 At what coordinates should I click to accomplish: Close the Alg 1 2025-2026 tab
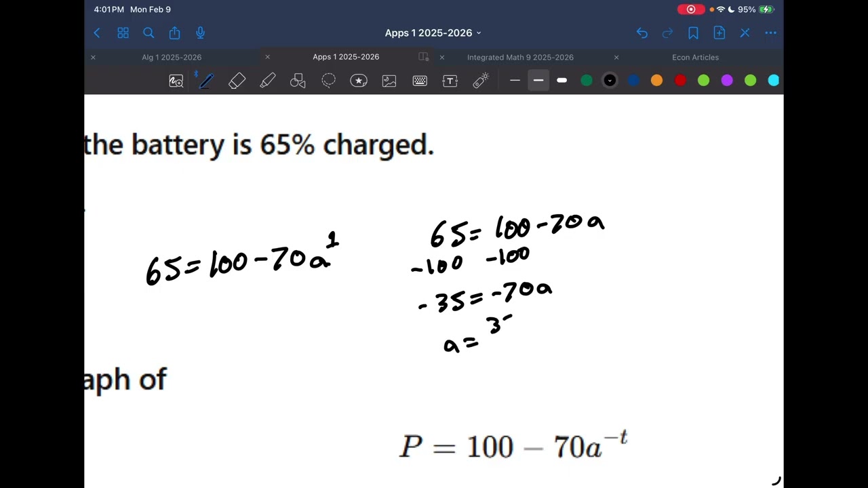click(93, 57)
